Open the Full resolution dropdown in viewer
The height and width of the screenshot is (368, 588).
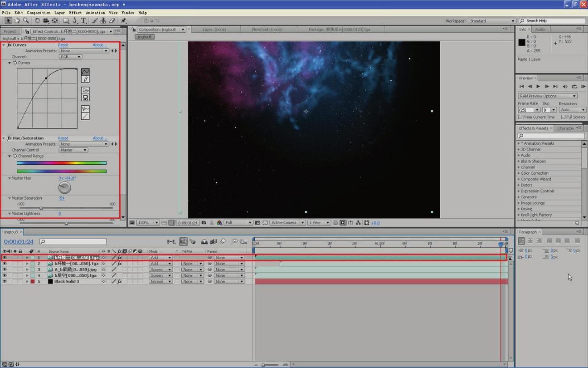[x=238, y=223]
